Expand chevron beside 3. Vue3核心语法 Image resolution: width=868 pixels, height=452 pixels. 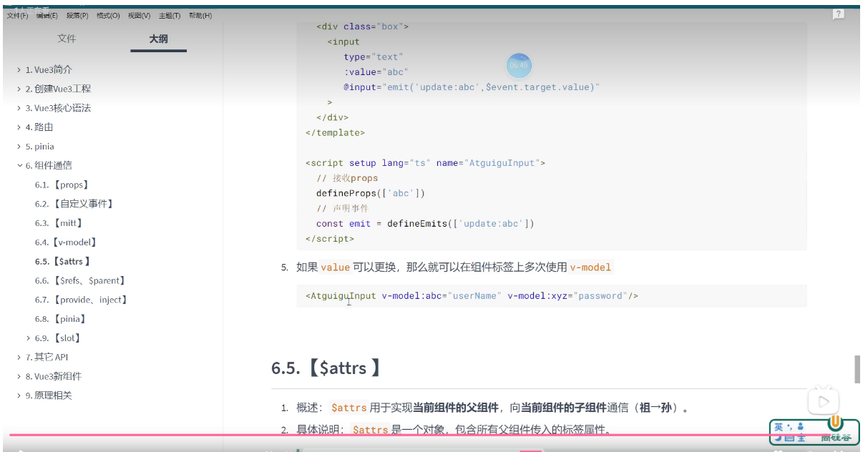pos(19,109)
